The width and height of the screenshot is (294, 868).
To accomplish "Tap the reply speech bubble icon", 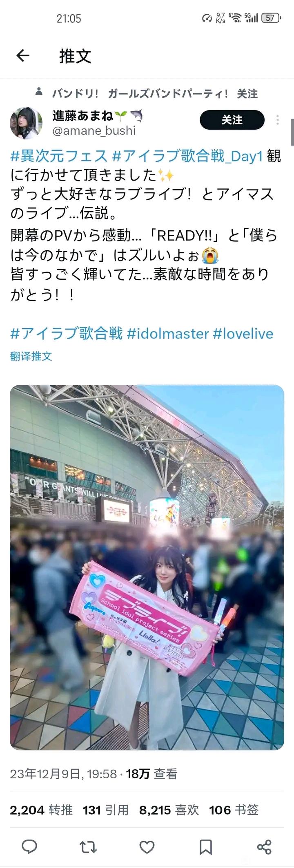I will tap(29, 846).
